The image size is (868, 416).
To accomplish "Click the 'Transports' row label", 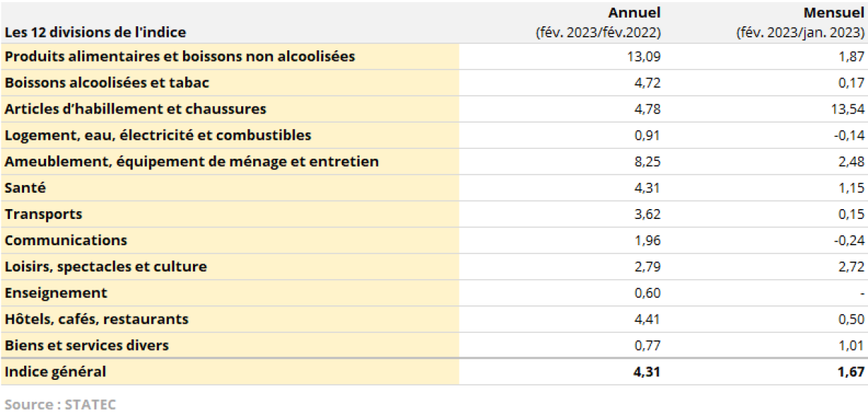I will 43,214.
